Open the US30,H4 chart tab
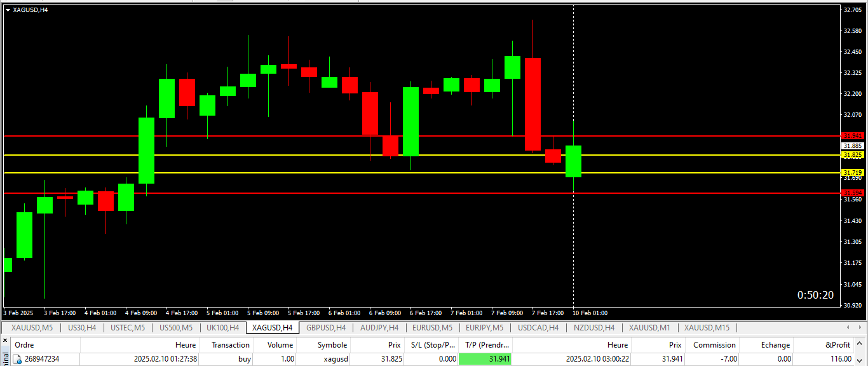The image size is (868, 366). 82,328
